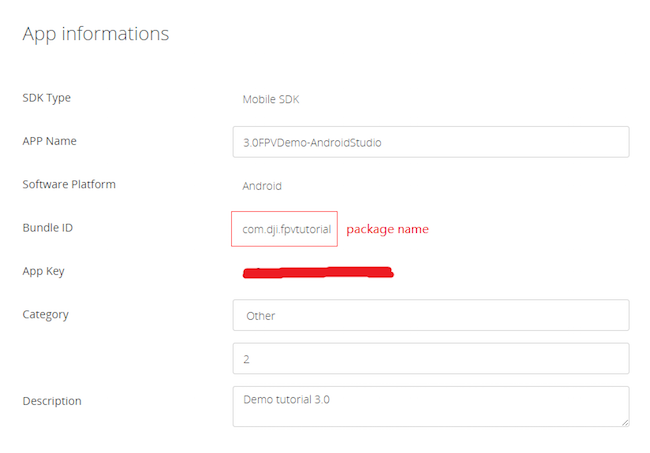This screenshot has height=453, width=650.
Task: Click the 'Software Platform' label
Action: pos(69,185)
